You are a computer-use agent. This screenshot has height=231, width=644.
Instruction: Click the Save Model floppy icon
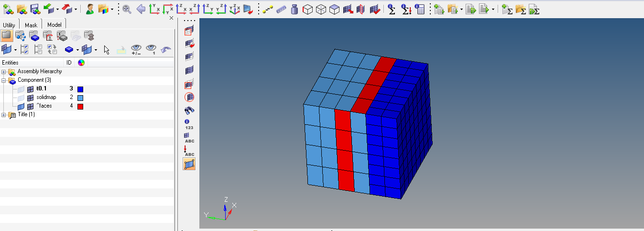(x=34, y=9)
